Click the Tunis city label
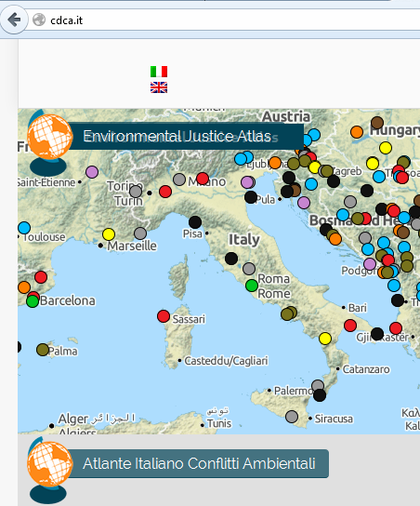Screen dimensions: 420x506 [219, 423]
